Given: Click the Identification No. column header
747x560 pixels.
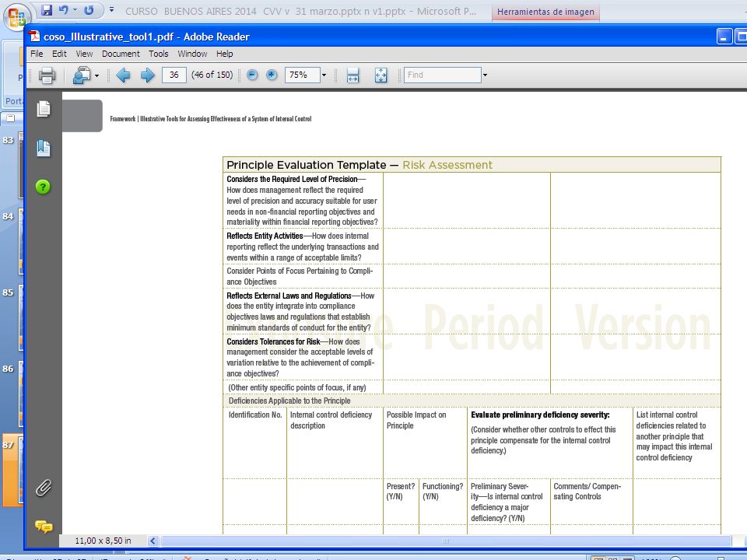Looking at the screenshot, I should (255, 415).
